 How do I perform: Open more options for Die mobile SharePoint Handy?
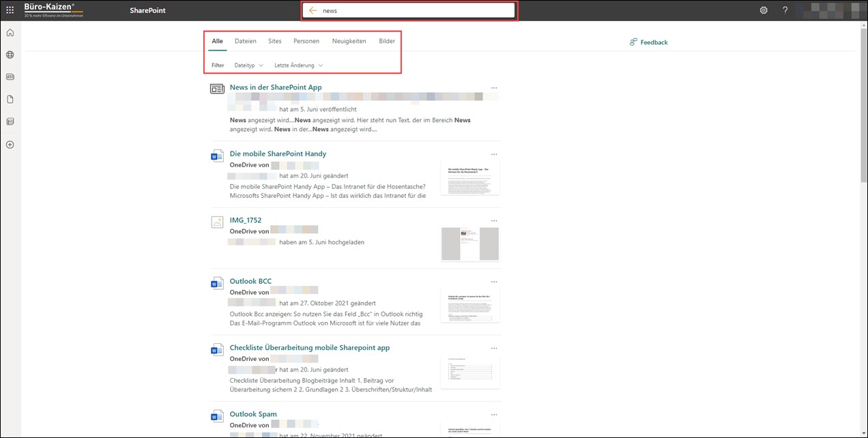(x=494, y=154)
